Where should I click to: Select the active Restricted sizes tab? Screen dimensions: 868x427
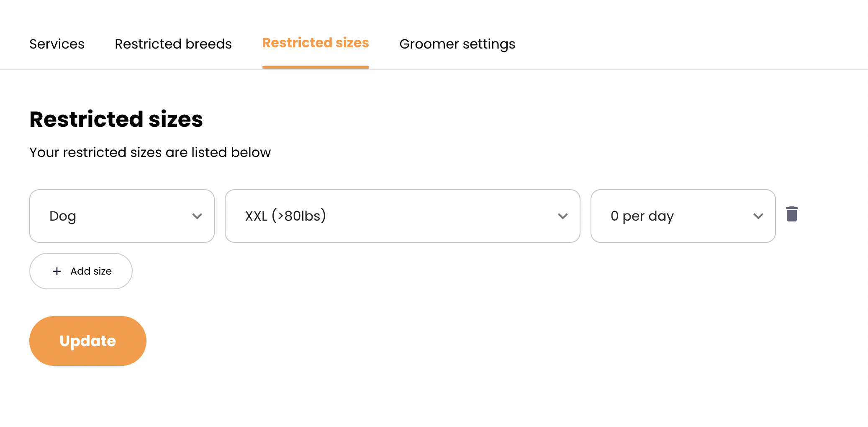pyautogui.click(x=316, y=43)
